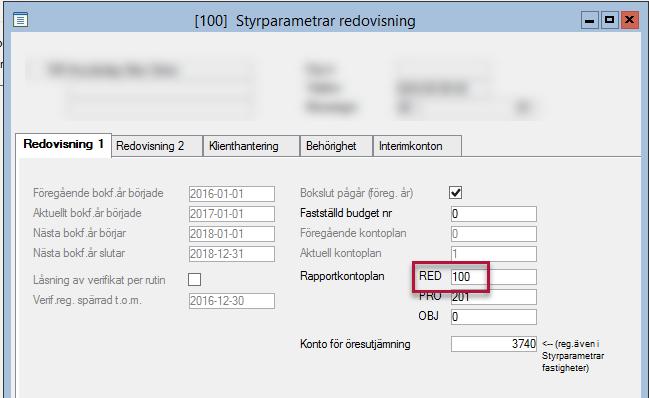Open the window system menu icon
Viewport: 649px width, 398px height.
pos(20,19)
